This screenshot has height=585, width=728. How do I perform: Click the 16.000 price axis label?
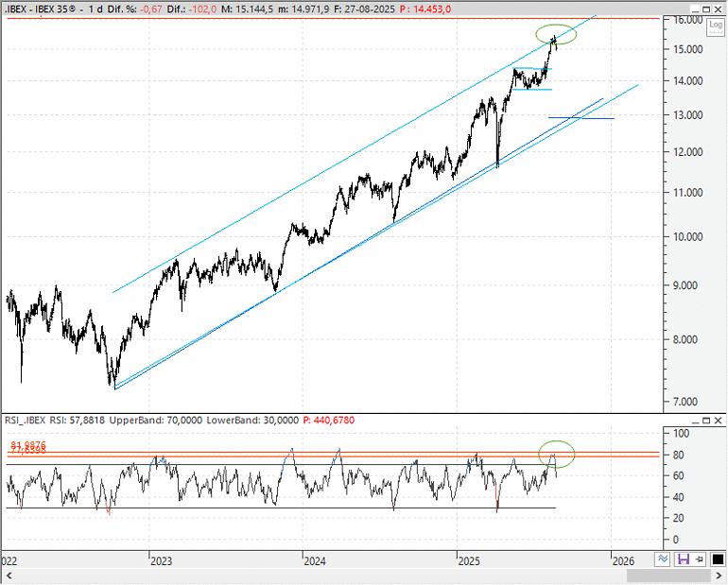(x=688, y=20)
